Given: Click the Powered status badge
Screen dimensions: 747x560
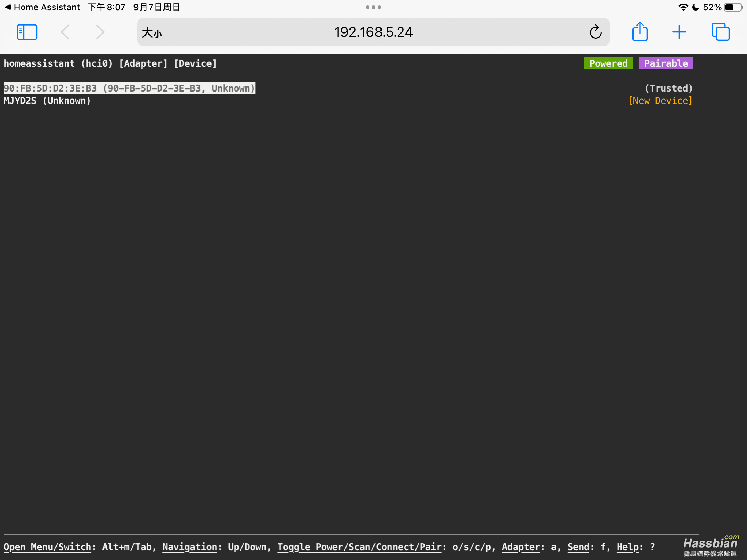Looking at the screenshot, I should [608, 63].
